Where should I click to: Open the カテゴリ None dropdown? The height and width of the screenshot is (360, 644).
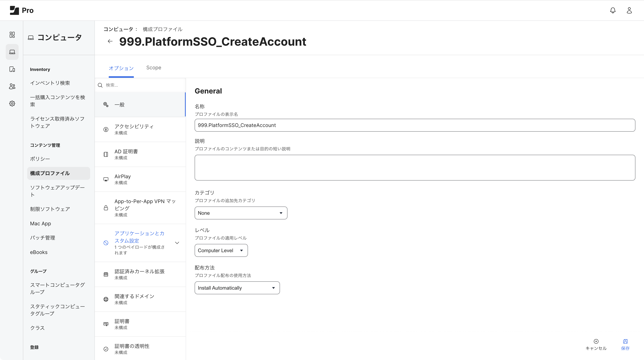tap(241, 213)
